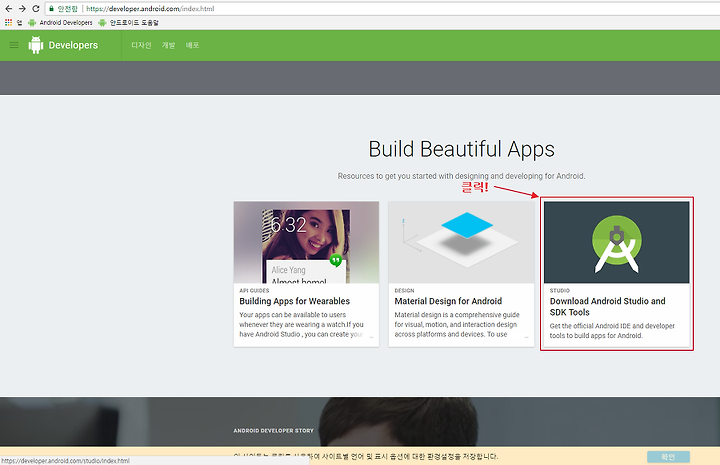Select the 개발 navigation tab

click(169, 45)
